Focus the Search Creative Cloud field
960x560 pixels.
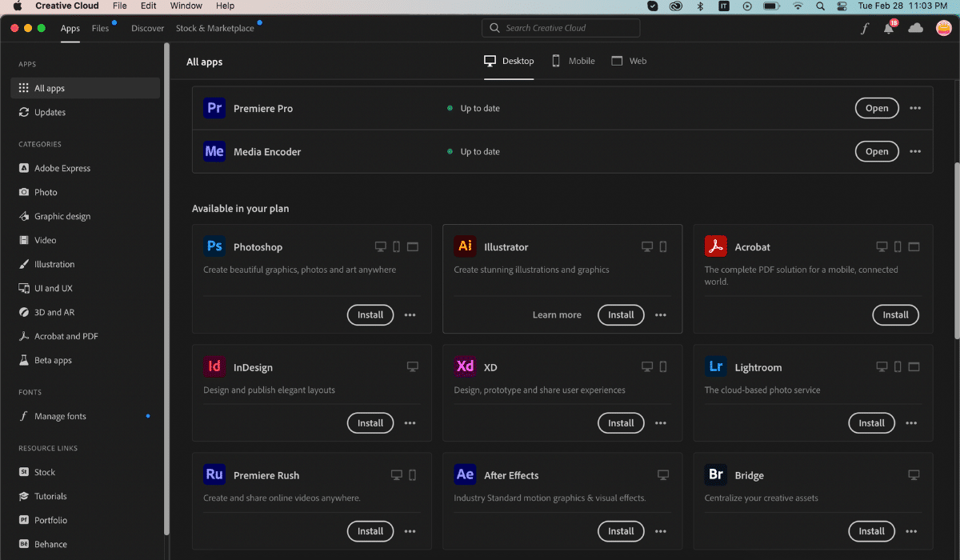click(x=561, y=28)
